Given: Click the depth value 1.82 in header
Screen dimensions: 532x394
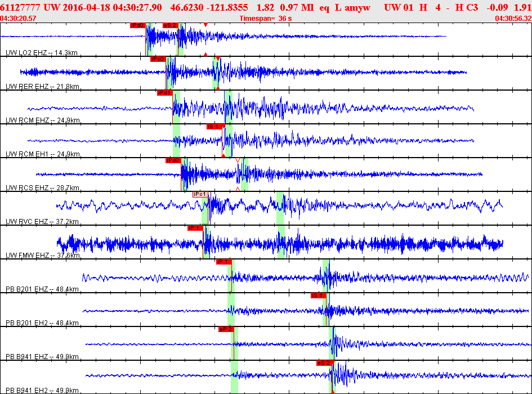Looking at the screenshot, I should tap(265, 7).
